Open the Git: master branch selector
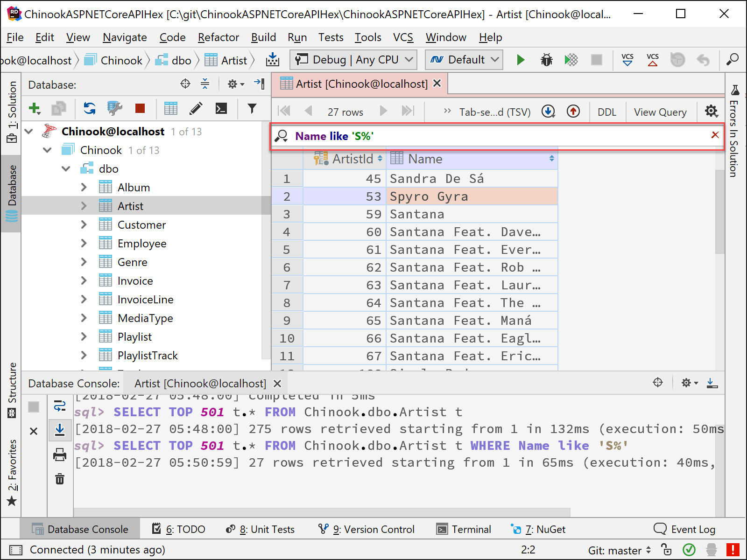 coord(620,550)
